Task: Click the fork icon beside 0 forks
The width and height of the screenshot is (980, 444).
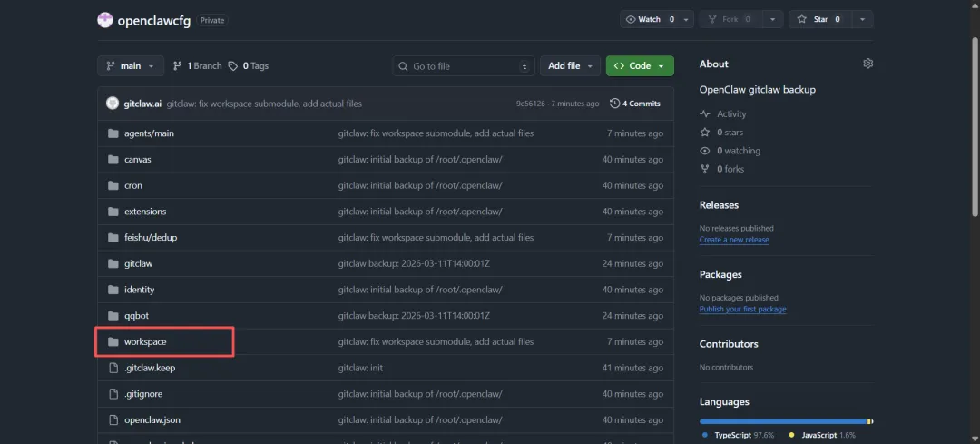Action: (x=705, y=169)
